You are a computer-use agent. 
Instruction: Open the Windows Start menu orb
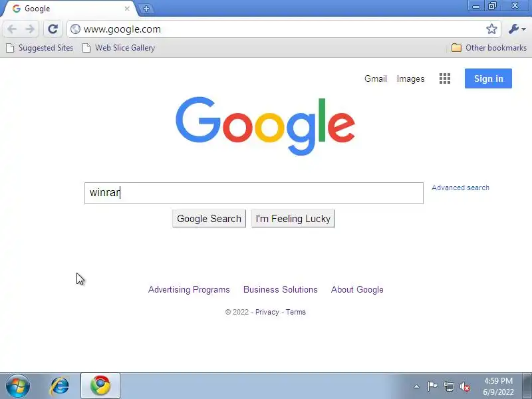tap(18, 386)
